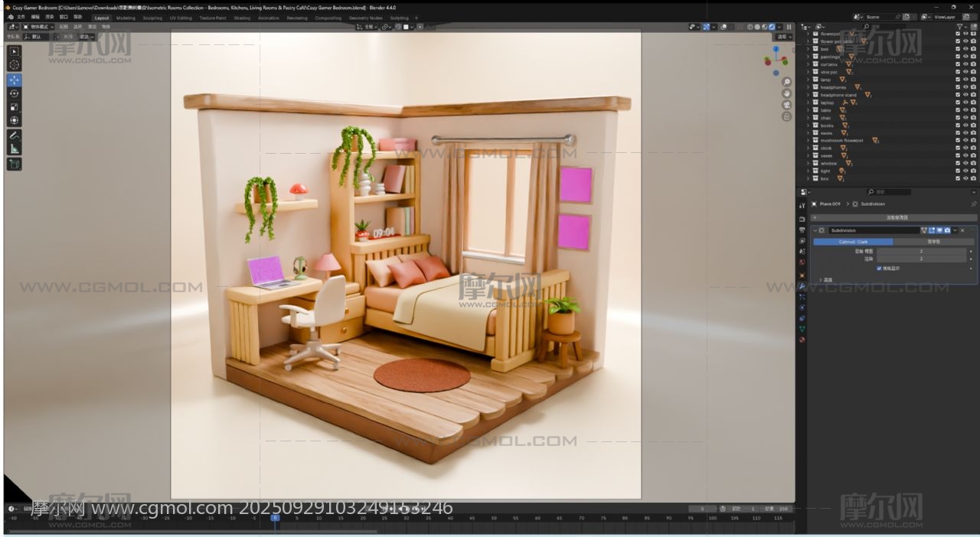Click the Add Cube tool

pyautogui.click(x=15, y=164)
